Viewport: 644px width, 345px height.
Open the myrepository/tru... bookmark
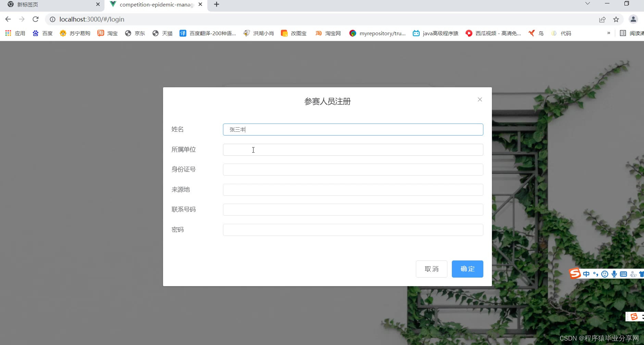(x=377, y=33)
